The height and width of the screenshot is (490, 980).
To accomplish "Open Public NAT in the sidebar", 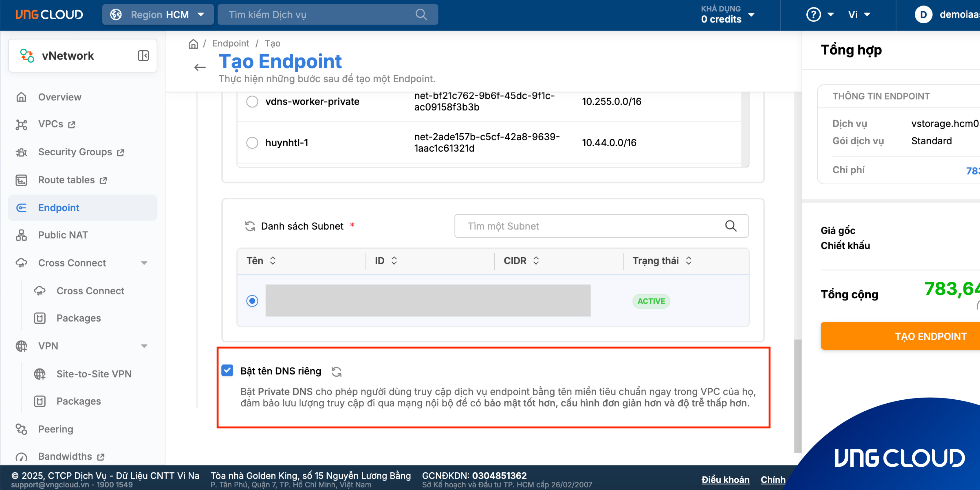I will click(63, 235).
